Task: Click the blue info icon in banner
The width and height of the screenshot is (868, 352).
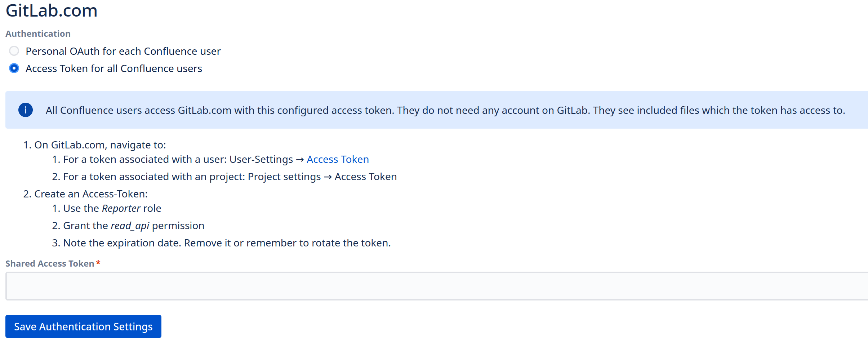Action: [26, 110]
